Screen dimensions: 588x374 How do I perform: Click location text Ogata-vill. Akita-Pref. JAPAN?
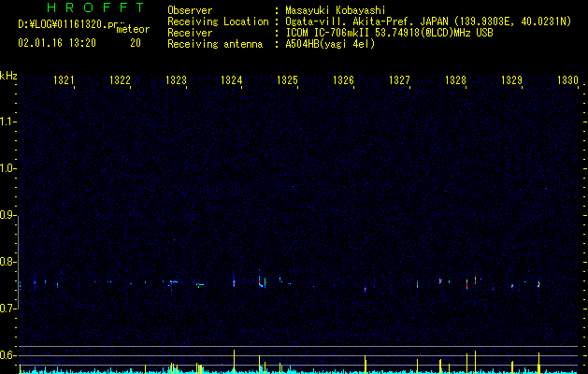pos(366,22)
